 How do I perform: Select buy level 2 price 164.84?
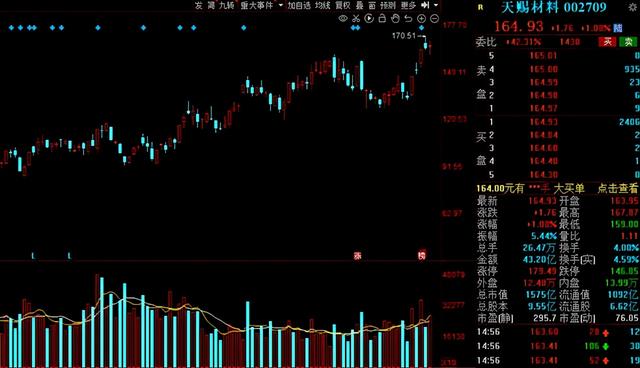point(543,135)
